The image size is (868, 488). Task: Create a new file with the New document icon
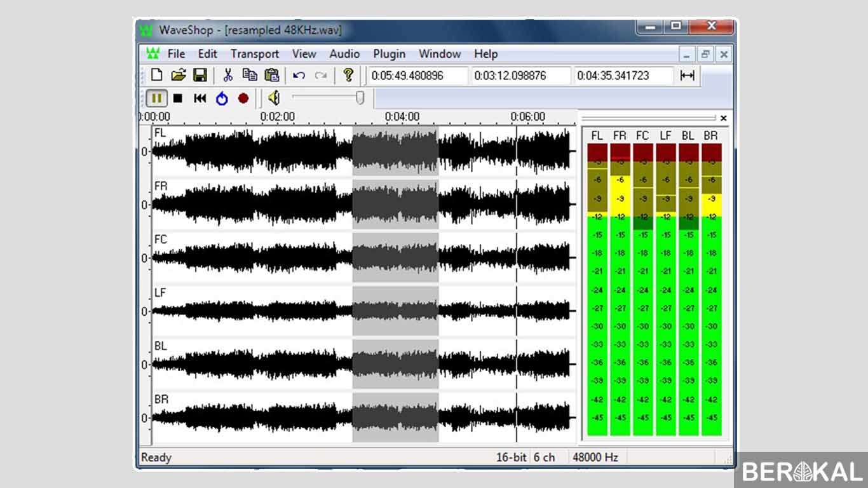tap(156, 75)
